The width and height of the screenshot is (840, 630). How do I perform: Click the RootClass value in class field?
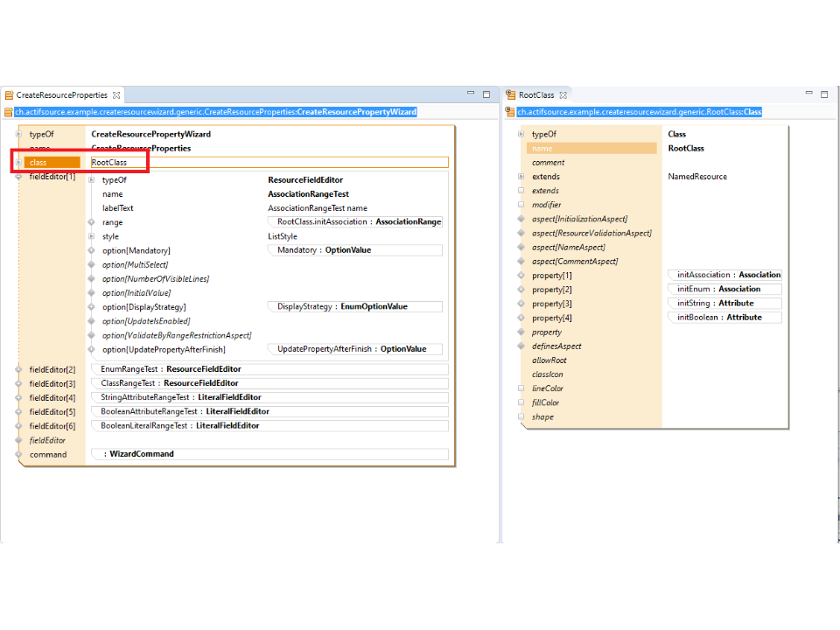[x=109, y=163]
